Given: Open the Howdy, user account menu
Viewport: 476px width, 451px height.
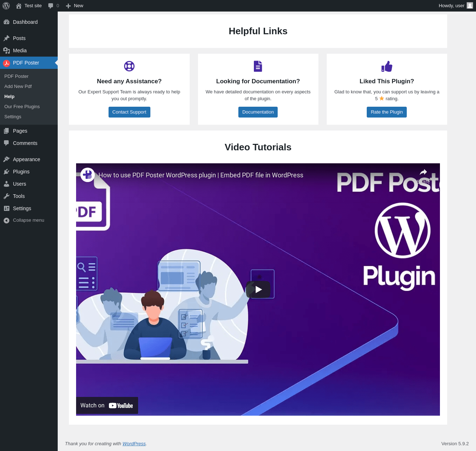Looking at the screenshot, I should [455, 6].
